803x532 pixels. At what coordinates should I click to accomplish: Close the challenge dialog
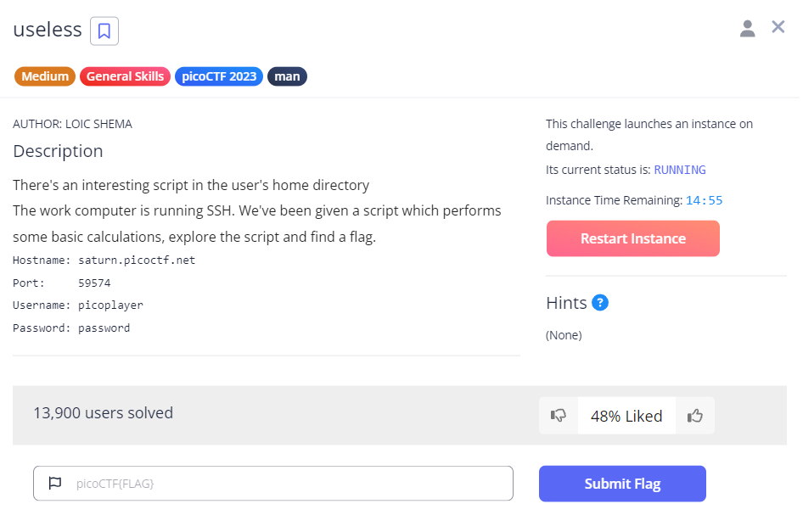click(x=778, y=27)
